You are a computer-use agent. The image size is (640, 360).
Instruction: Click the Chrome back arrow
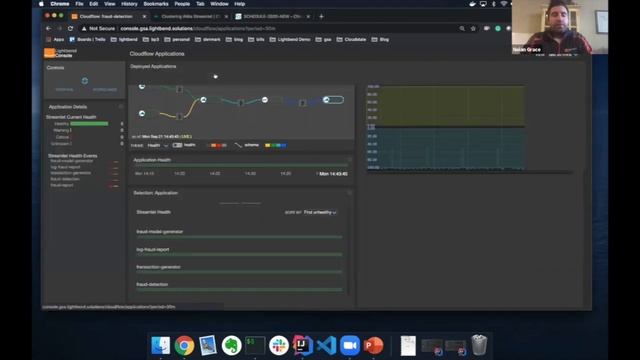click(49, 29)
